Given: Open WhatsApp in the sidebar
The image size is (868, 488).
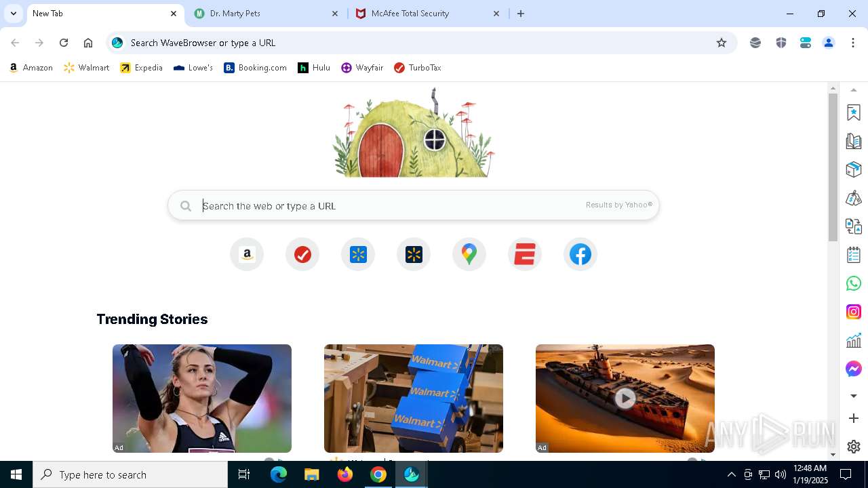Looking at the screenshot, I should point(854,283).
